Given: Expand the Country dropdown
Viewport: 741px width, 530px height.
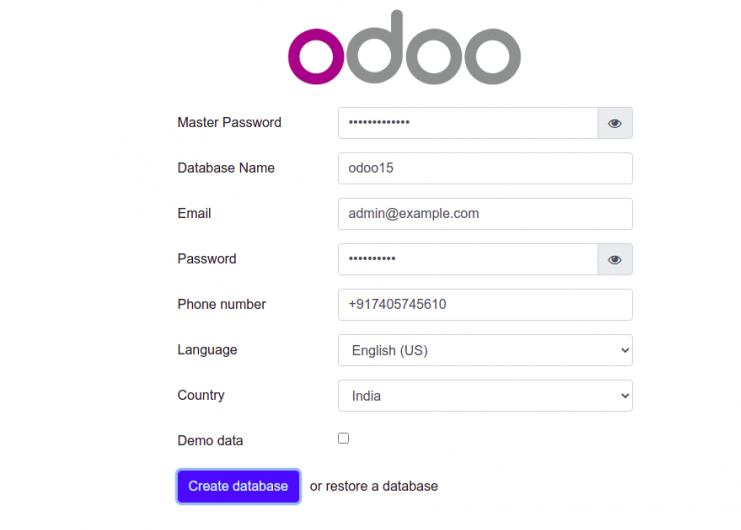Looking at the screenshot, I should pos(485,396).
